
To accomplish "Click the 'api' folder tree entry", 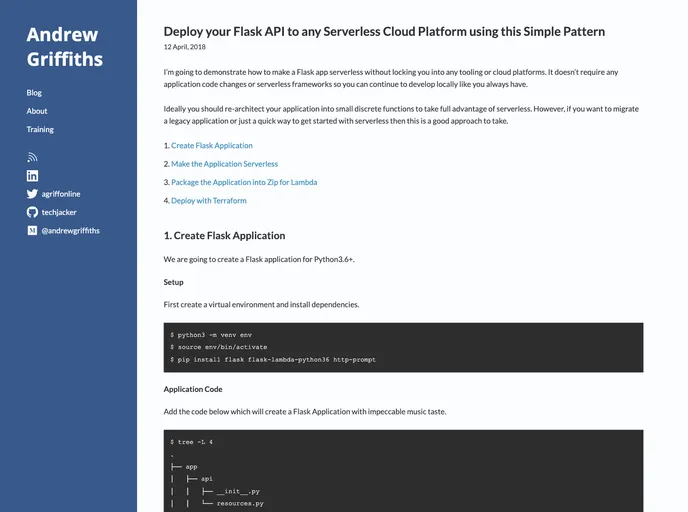I will (x=207, y=479).
